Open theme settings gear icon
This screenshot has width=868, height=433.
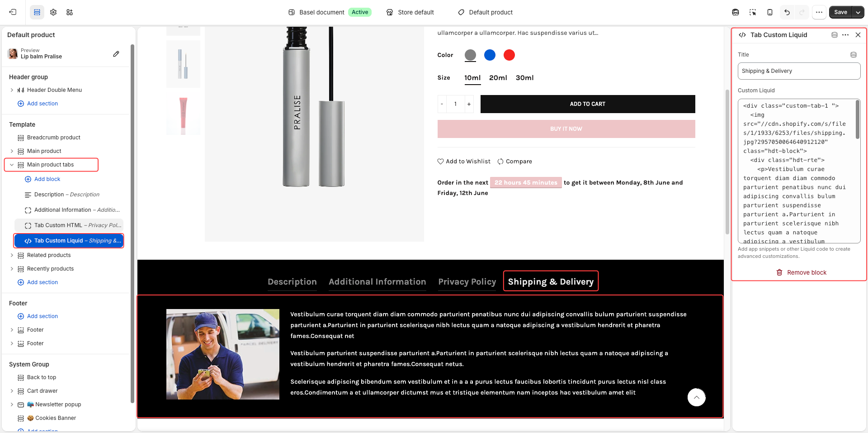(x=53, y=12)
